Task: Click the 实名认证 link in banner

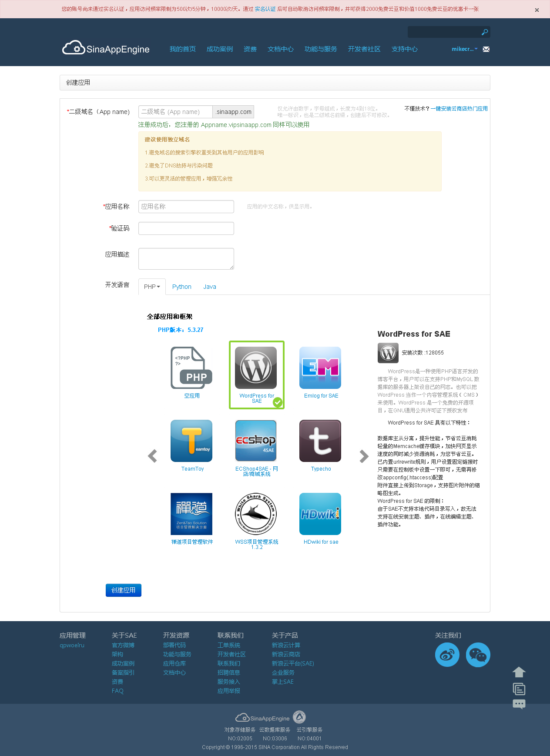Action: click(265, 9)
